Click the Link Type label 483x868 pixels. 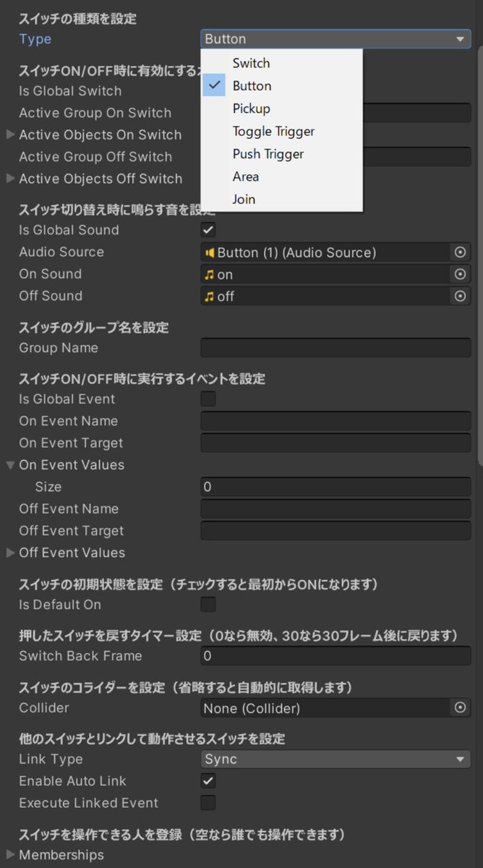tap(51, 759)
